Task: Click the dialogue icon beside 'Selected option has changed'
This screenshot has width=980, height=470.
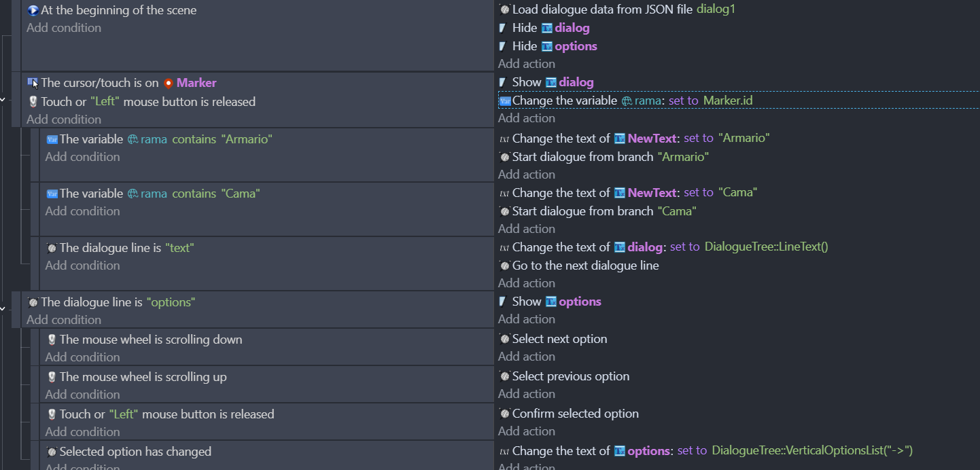Action: tap(52, 452)
